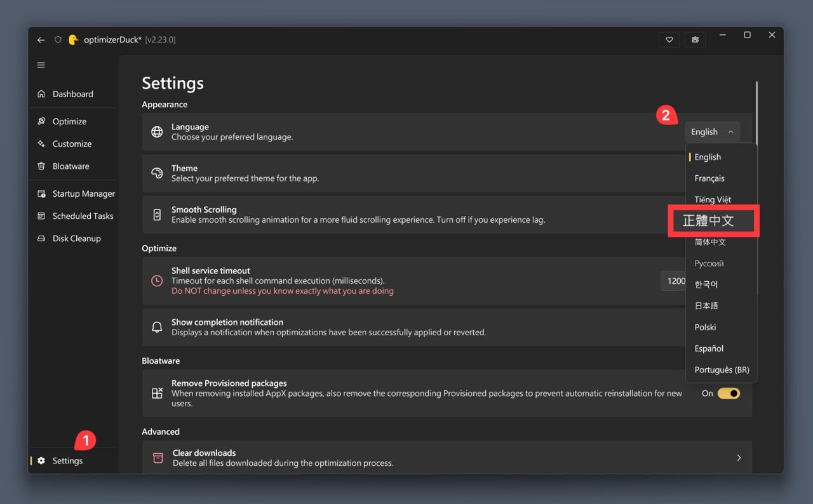Minimize the optimizerDuck window

coord(723,35)
